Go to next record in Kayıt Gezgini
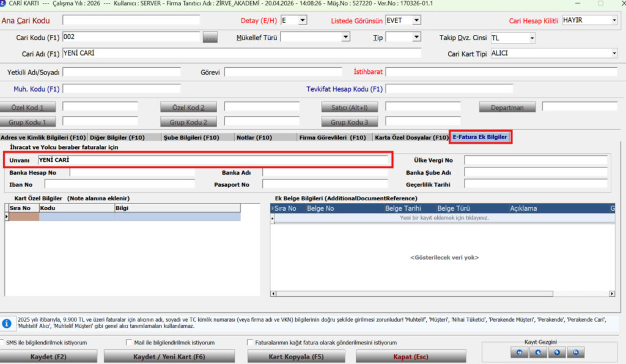 [x=556, y=352]
